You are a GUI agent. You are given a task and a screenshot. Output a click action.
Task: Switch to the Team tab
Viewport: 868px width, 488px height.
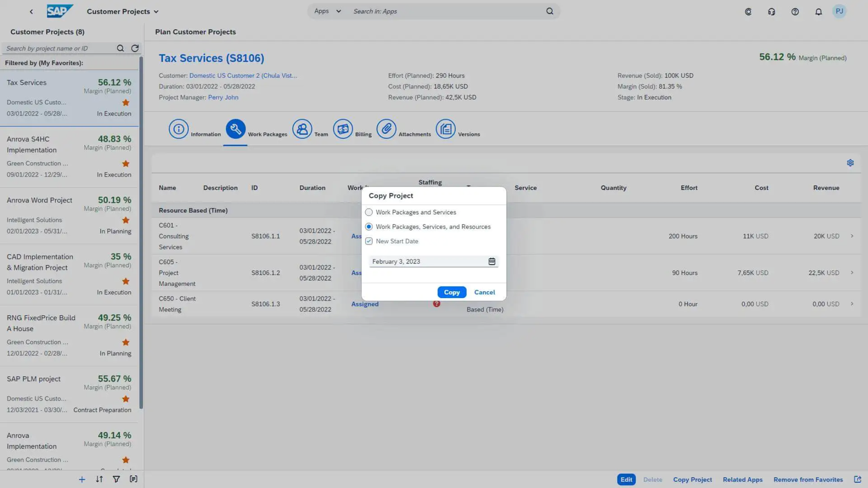pos(302,129)
